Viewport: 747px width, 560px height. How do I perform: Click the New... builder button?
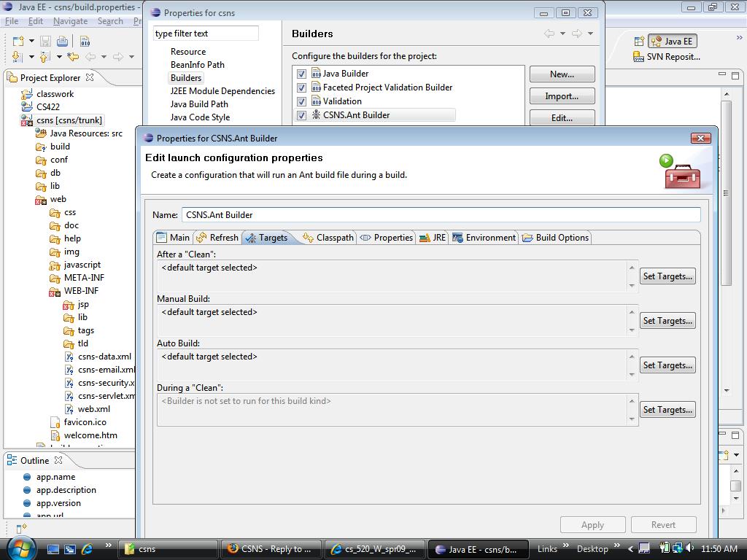(562, 74)
